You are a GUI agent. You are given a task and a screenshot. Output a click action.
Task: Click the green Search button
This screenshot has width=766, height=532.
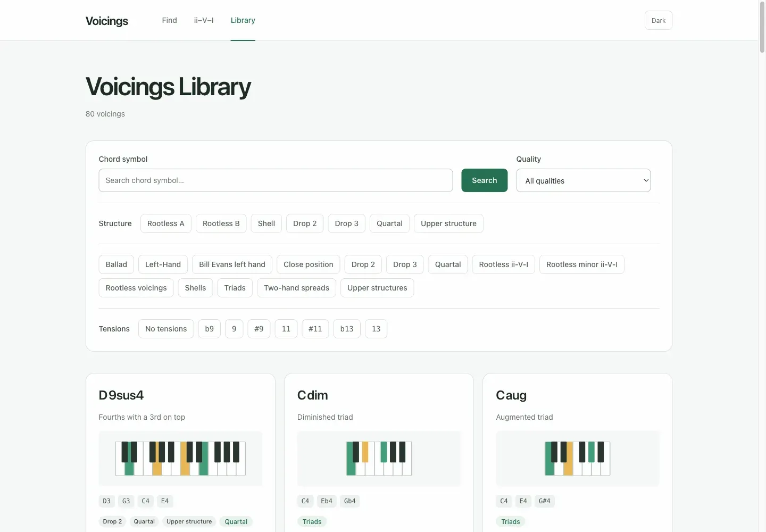tap(485, 180)
